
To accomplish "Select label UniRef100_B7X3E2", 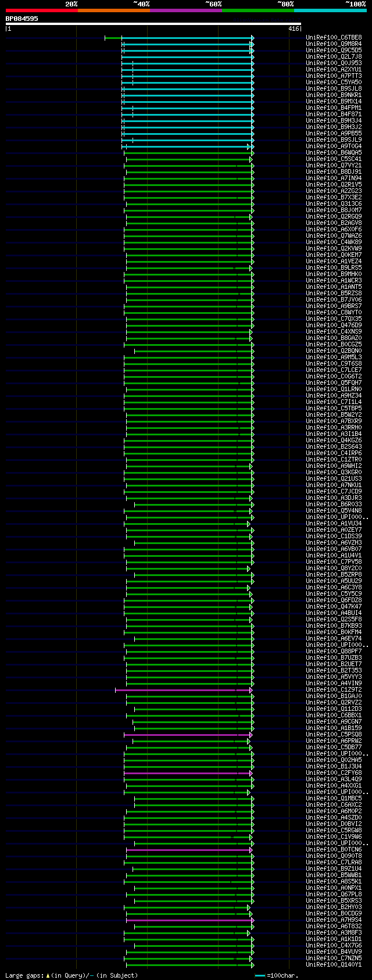I will pos(334,198).
